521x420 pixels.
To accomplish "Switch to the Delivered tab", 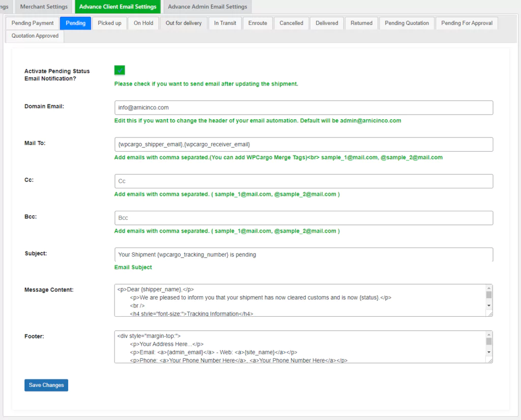I will point(327,23).
